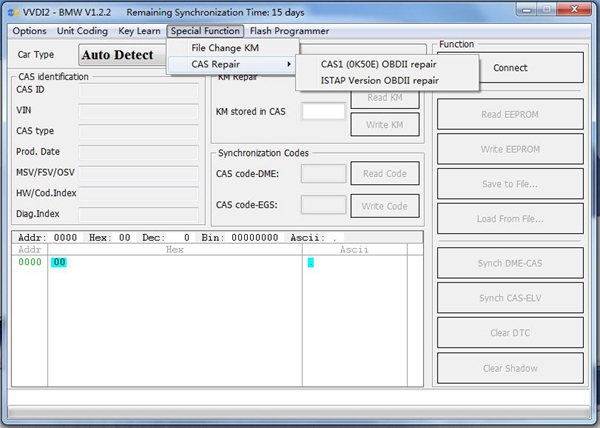Viewport: 600px width, 428px height.
Task: Open the Key Learn menu
Action: (x=139, y=31)
